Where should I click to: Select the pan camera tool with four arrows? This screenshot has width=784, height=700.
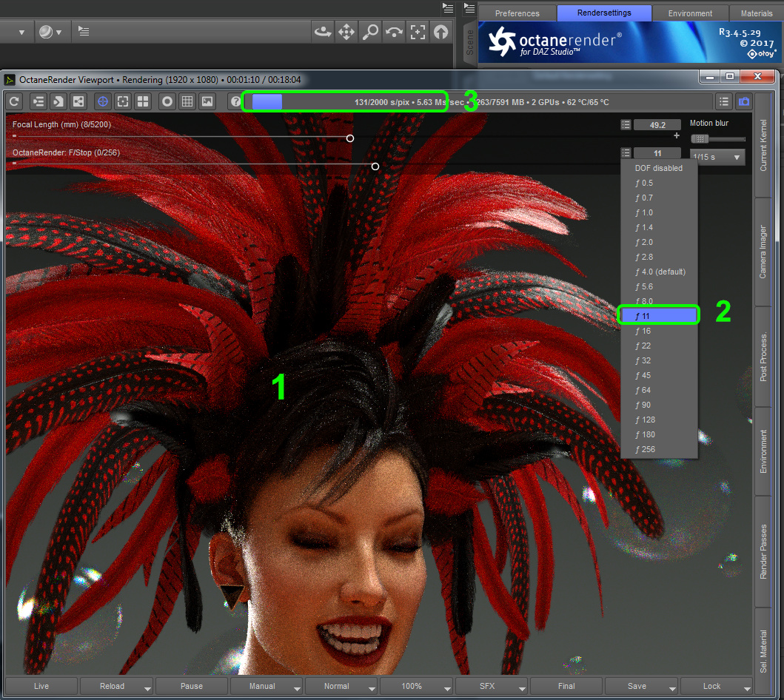tap(346, 32)
